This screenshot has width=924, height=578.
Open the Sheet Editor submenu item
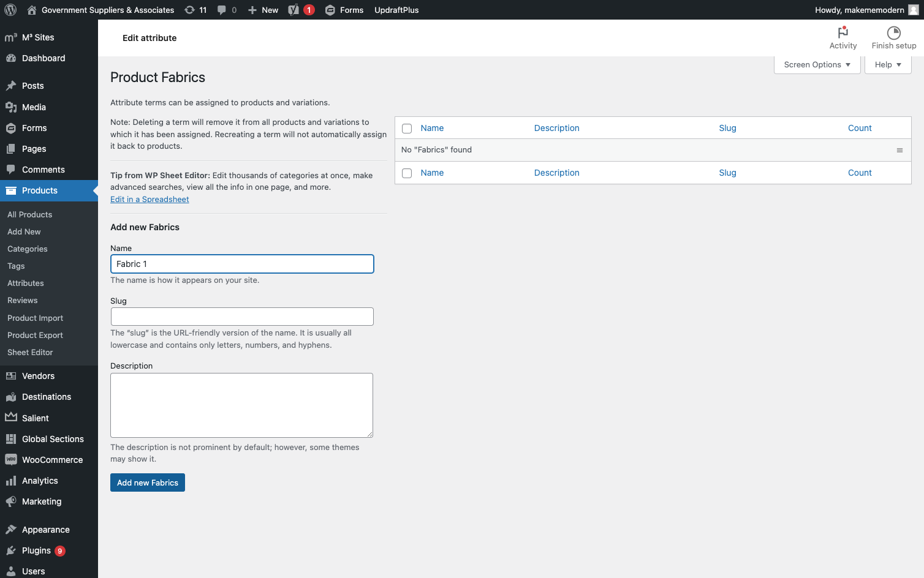[x=30, y=353]
